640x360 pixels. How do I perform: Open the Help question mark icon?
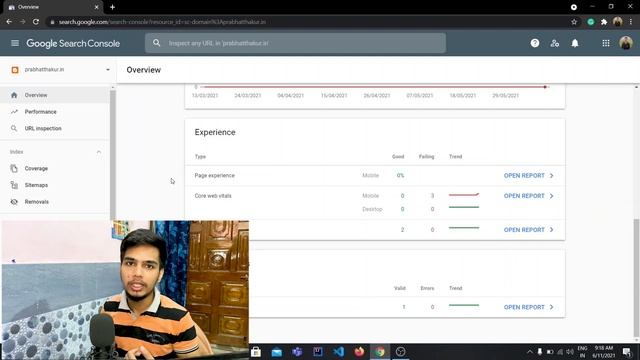pyautogui.click(x=535, y=43)
